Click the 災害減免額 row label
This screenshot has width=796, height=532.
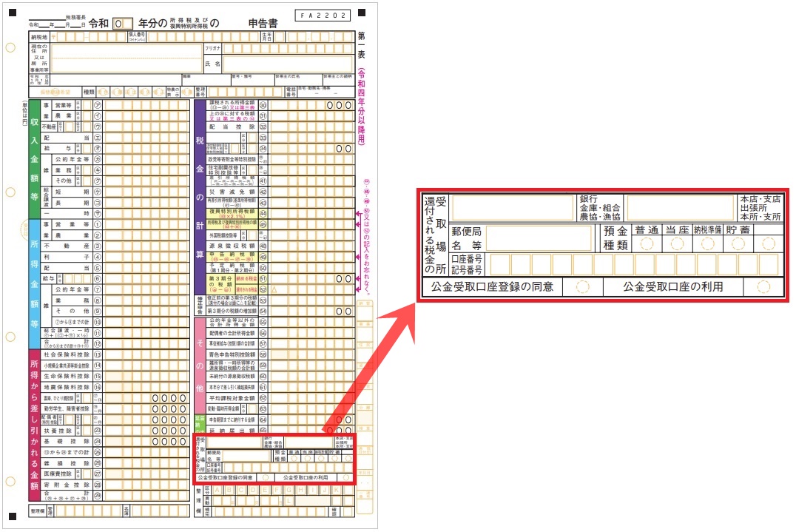point(232,192)
